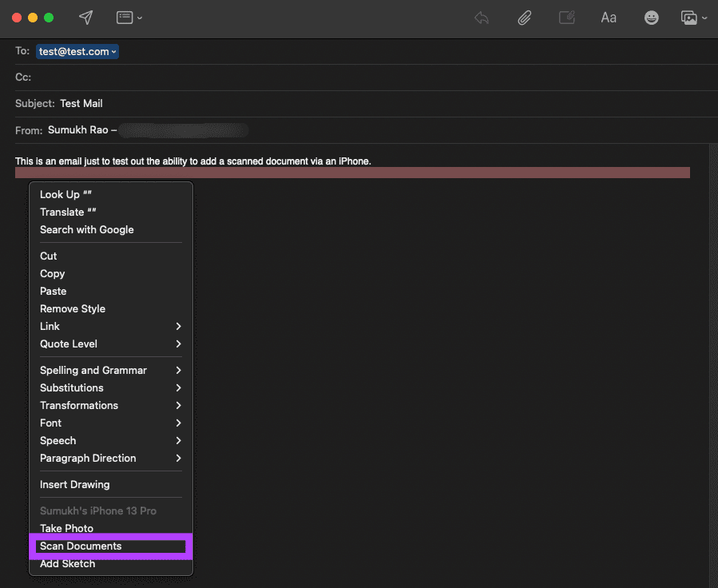Viewport: 718px width, 588px height.
Task: Click into the Cc field
Action: point(367,77)
